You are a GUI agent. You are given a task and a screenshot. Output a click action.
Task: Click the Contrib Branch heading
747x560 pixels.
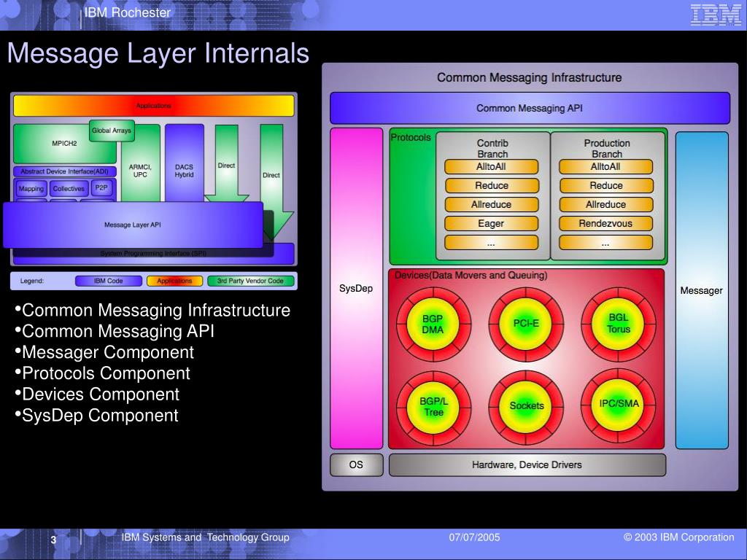point(492,149)
